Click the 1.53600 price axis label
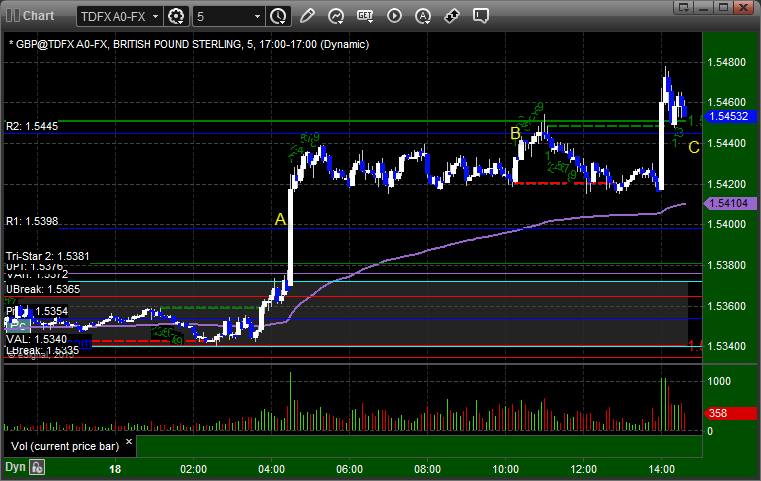This screenshot has width=761, height=481. pos(727,306)
